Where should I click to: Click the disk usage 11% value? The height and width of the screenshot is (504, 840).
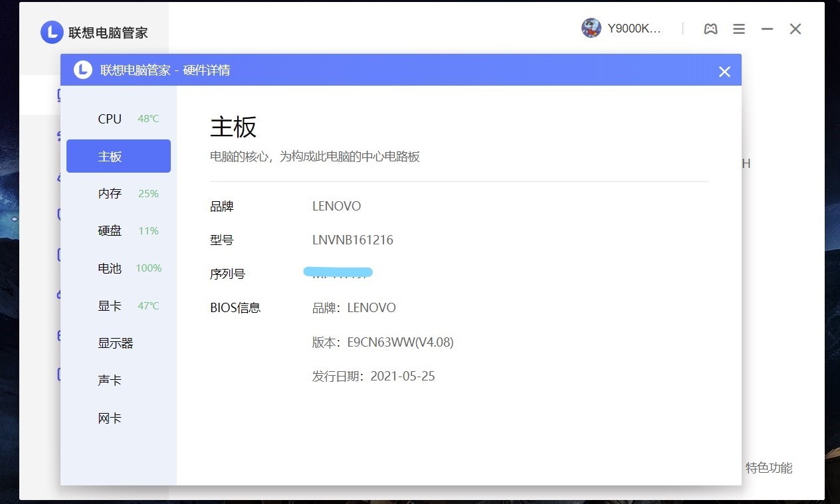pos(148,231)
